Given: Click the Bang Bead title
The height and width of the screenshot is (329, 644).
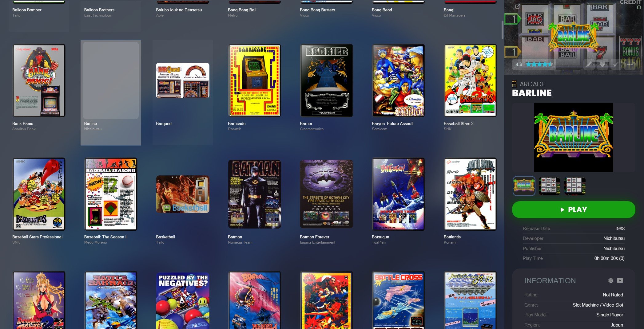Looking at the screenshot, I should pyautogui.click(x=382, y=10).
